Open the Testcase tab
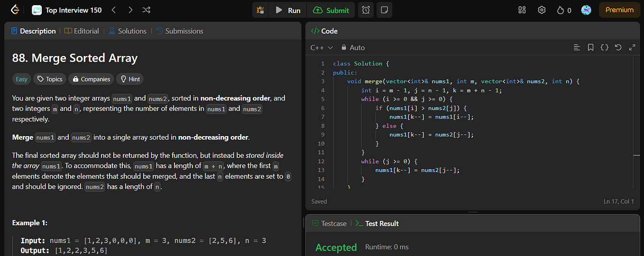Screen dimensions: 644x256 click(x=329, y=223)
